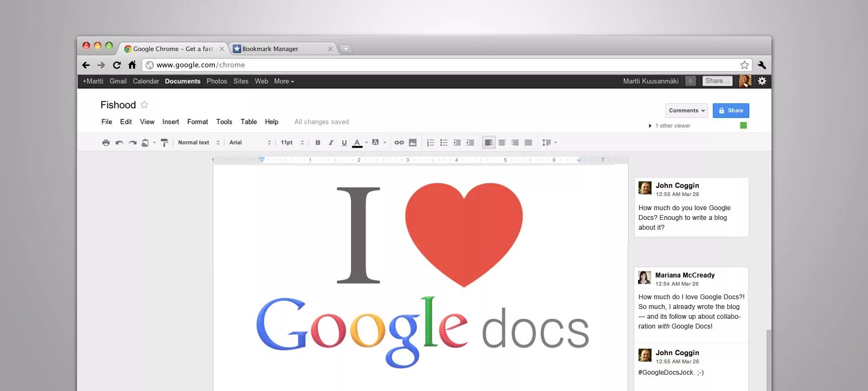
Task: Open the Chrome wrench menu
Action: (762, 65)
